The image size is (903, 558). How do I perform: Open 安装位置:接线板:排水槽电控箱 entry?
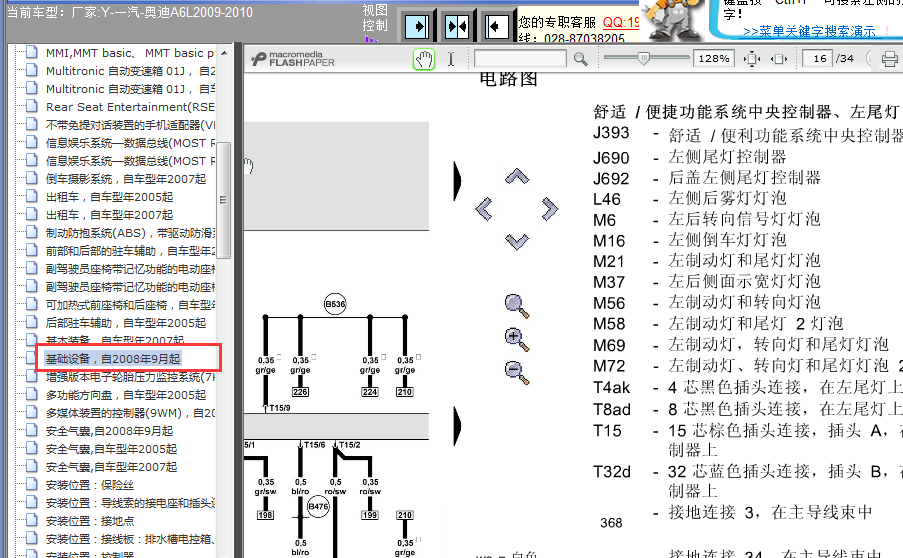[x=130, y=538]
